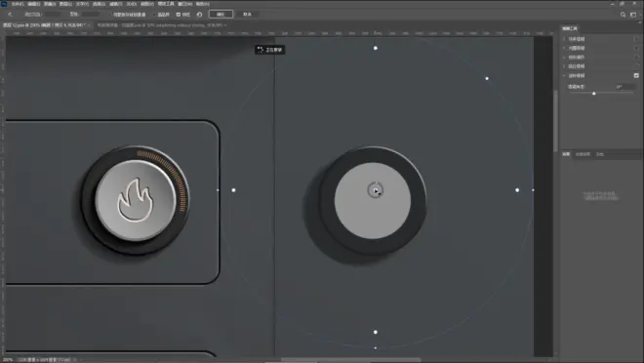Expand the 光圈模糊 (Iris Blur) section
Viewport: 644px width, 363px height.
point(564,48)
